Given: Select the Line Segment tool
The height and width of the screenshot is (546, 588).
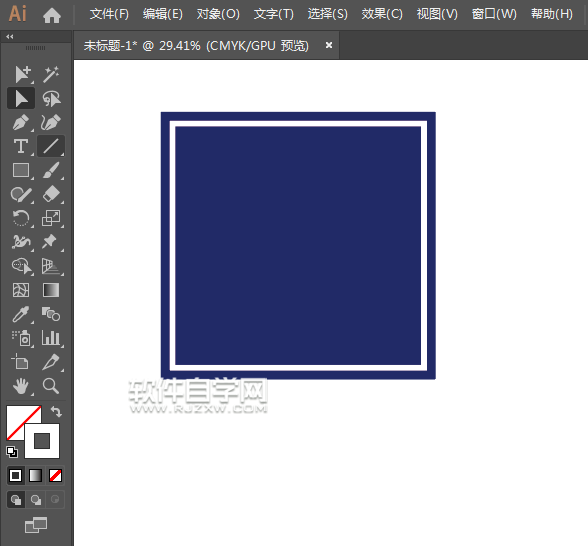Looking at the screenshot, I should point(51,146).
